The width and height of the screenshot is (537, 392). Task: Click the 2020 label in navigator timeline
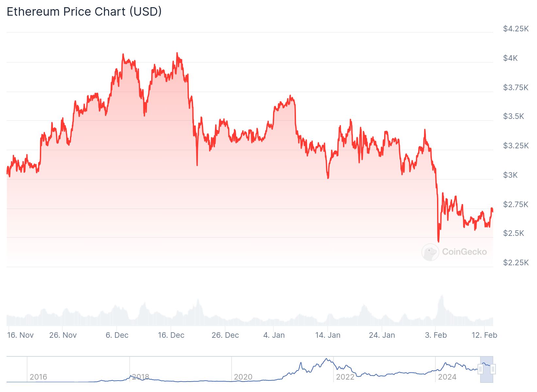(x=243, y=377)
